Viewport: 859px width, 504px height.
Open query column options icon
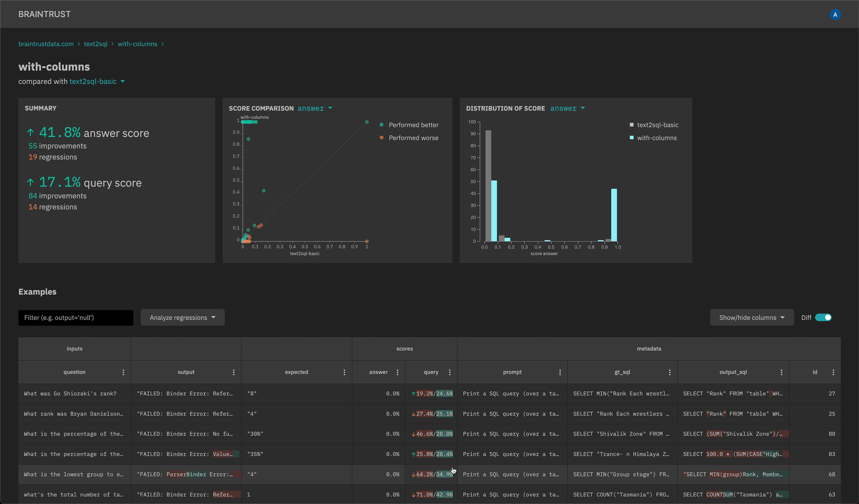(x=450, y=372)
